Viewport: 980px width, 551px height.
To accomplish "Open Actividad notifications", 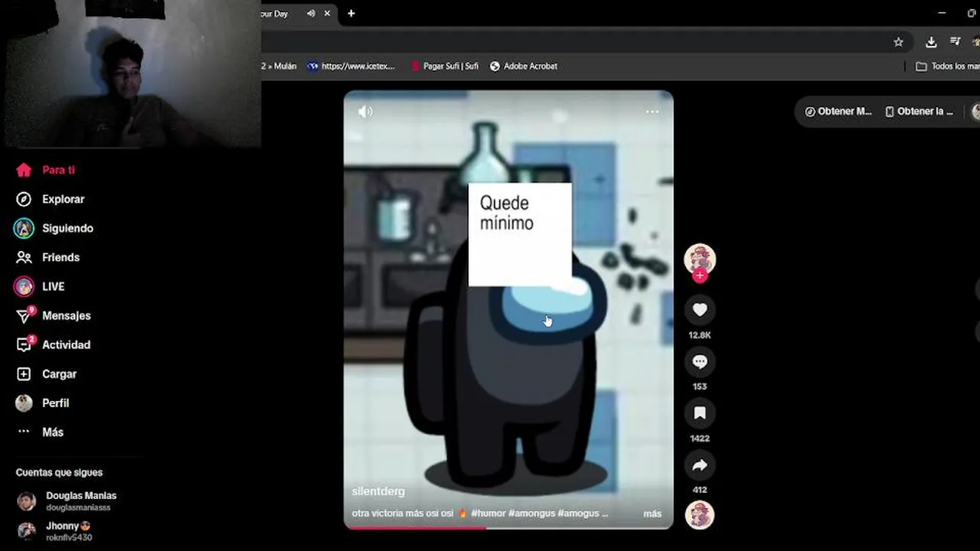I will (x=53, y=344).
